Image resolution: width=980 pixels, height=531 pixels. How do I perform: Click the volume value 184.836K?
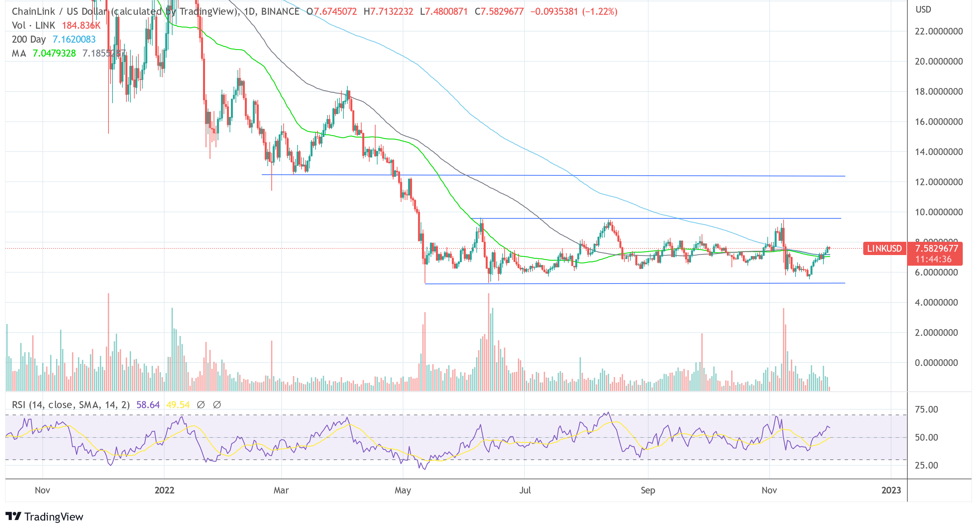coord(81,26)
